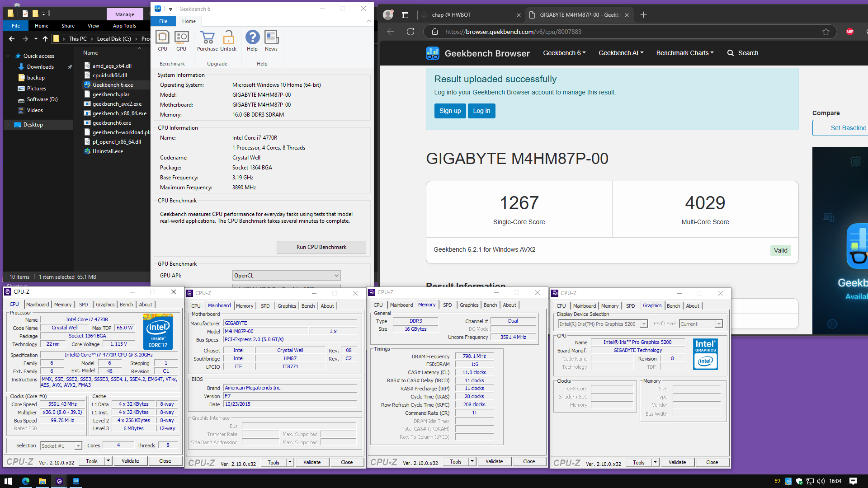This screenshot has height=488, width=868.
Task: Click the Unlock padlock icon in Geekbench
Action: click(228, 41)
